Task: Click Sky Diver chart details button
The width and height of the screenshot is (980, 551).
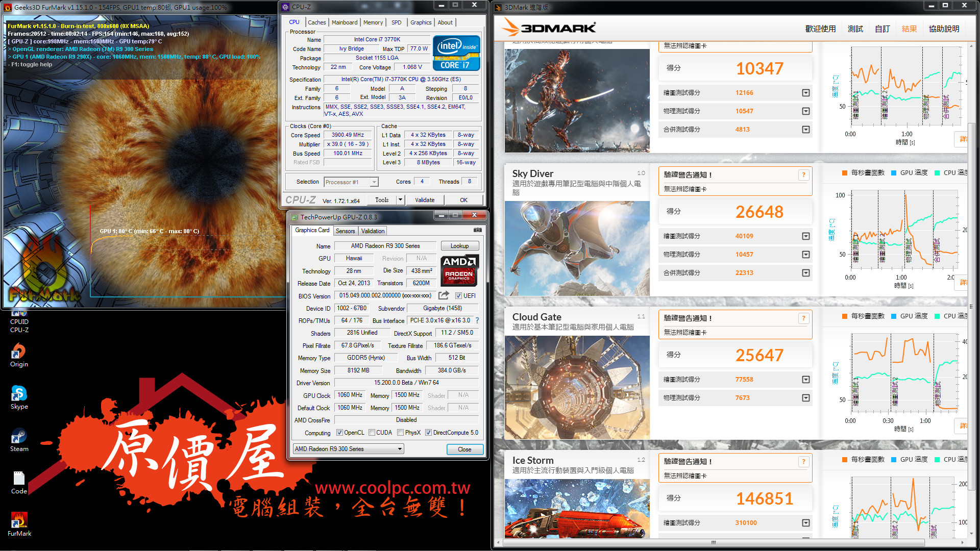Action: 962,283
